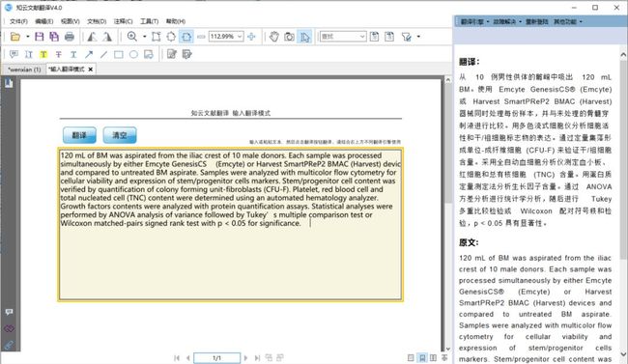The image size is (628, 364).
Task: Switch to the wenxian (1) tab
Action: coord(24,70)
